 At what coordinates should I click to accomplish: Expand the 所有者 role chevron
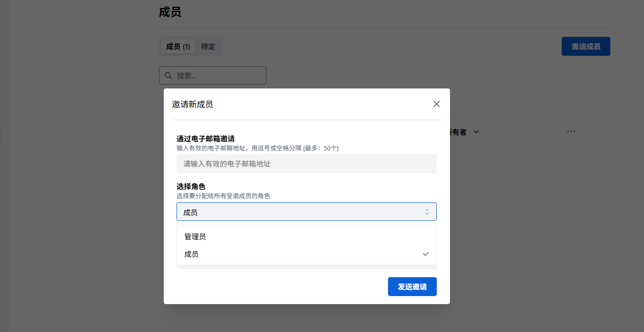point(476,132)
